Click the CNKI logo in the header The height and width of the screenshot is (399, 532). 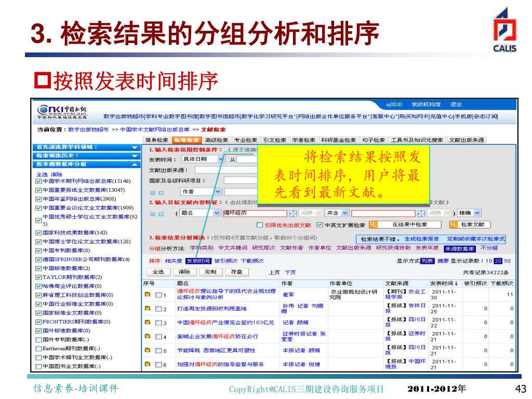[62, 112]
